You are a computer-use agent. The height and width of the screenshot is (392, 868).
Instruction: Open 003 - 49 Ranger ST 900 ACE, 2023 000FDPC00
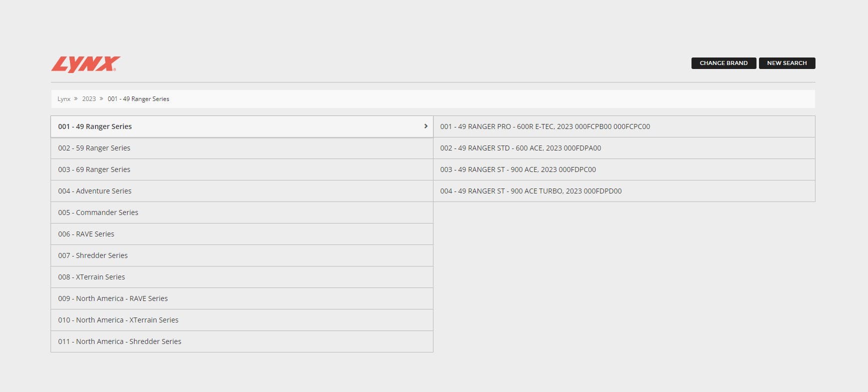tap(518, 169)
